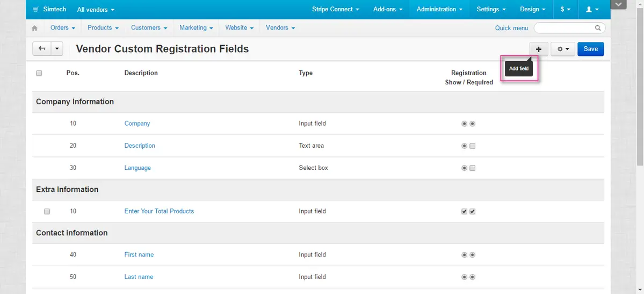
Task: Click the Save button
Action: (590, 49)
